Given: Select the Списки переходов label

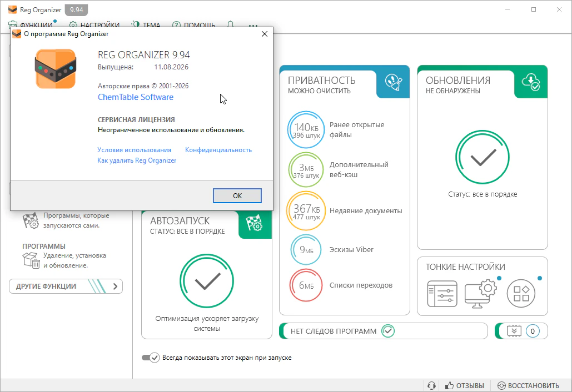Looking at the screenshot, I should pos(361,285).
